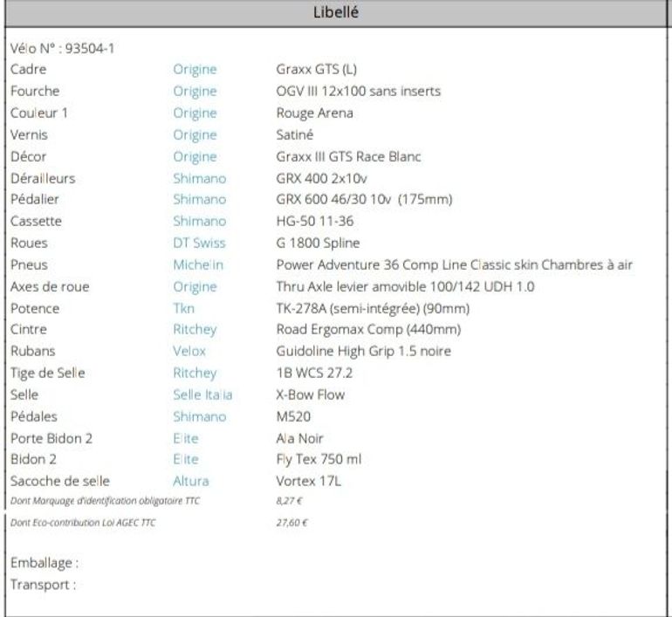672x617 pixels.
Task: Click TK-278A (semi-intégrée) (90mm)
Action: tap(373, 309)
